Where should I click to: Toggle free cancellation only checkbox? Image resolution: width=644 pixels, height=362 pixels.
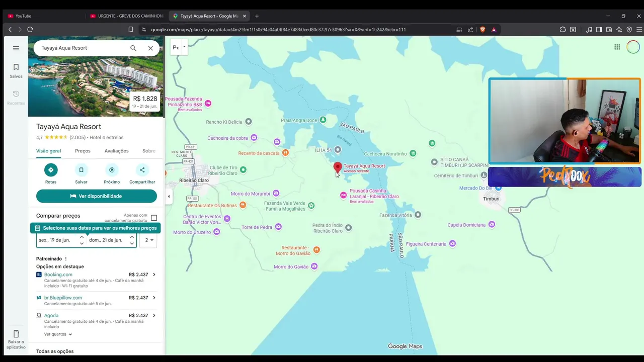click(x=154, y=218)
